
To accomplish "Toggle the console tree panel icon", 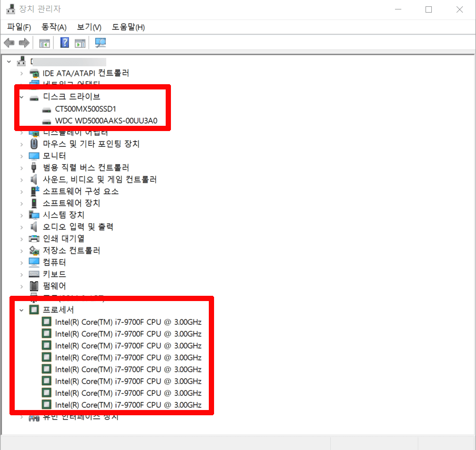I will tap(44, 43).
